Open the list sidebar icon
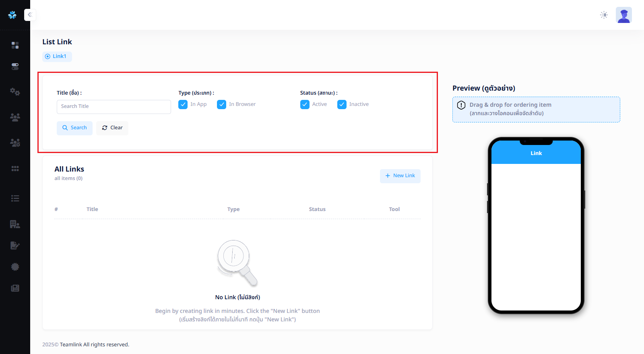This screenshot has width=644, height=354. [15, 198]
